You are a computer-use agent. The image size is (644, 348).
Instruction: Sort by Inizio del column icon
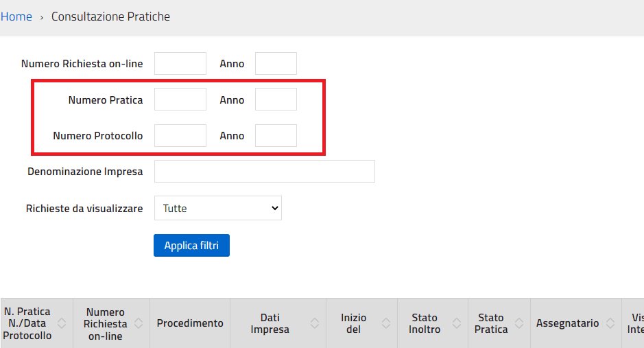click(x=385, y=323)
